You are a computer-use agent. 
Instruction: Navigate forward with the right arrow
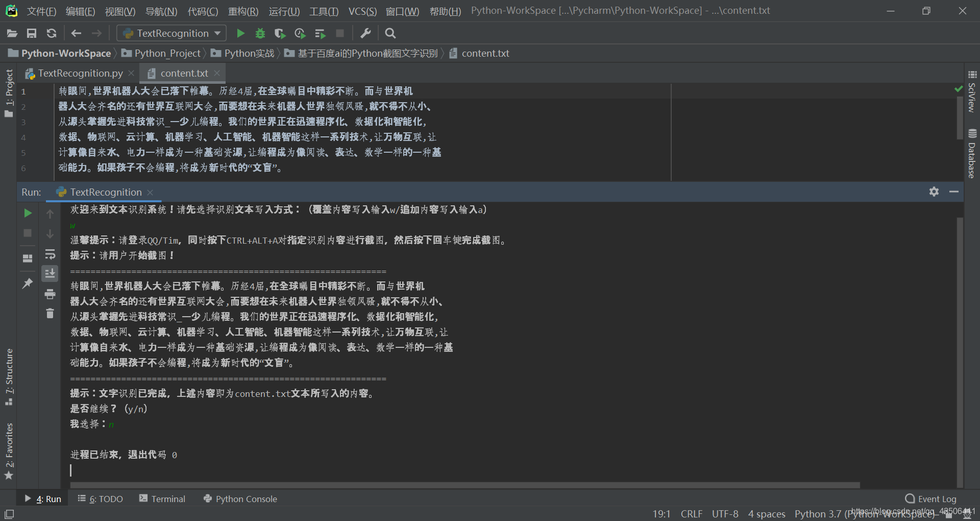(x=96, y=33)
